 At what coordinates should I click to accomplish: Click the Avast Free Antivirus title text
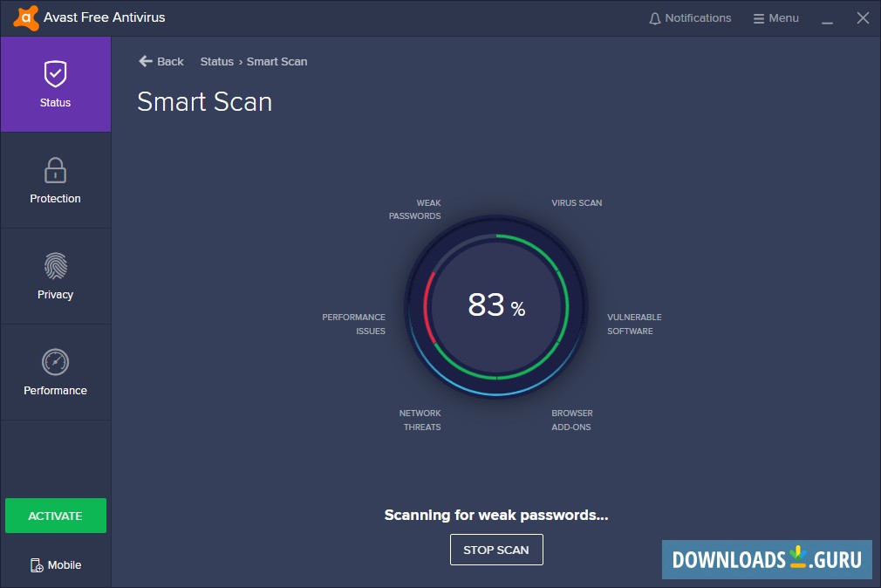(105, 17)
